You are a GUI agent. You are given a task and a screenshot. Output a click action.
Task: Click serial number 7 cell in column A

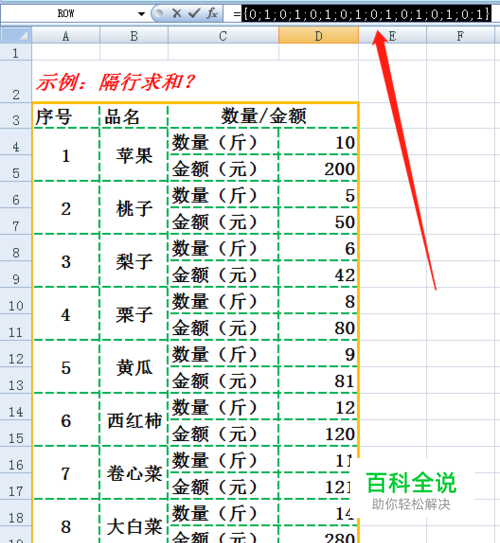click(x=66, y=473)
